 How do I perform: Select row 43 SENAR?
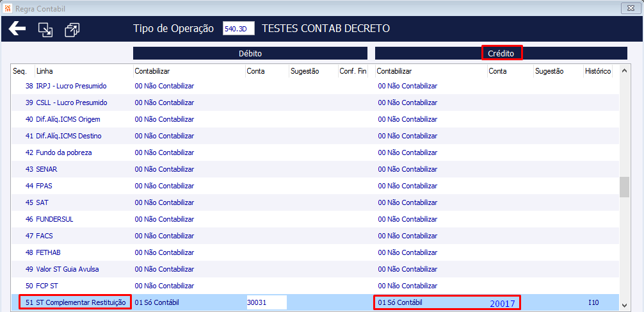(315, 169)
